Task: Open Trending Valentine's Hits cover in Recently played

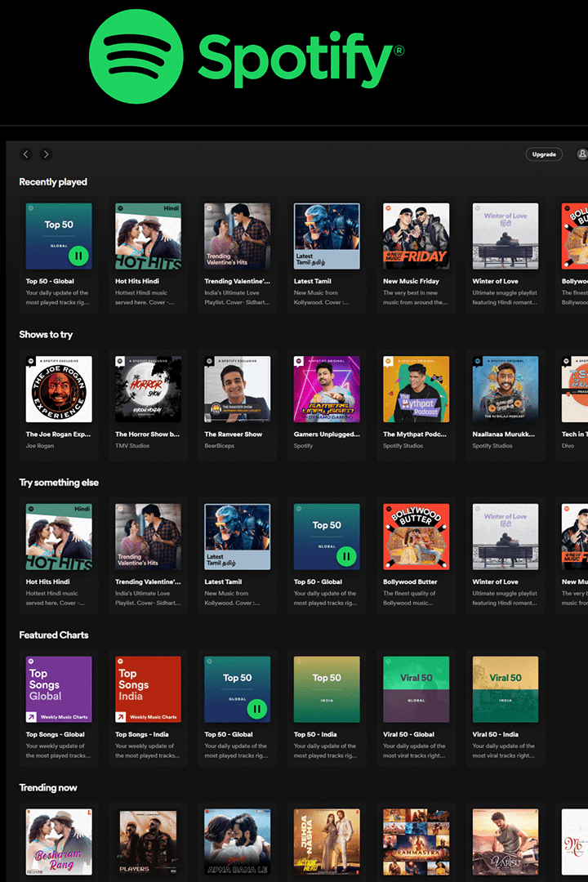Action: tap(238, 236)
